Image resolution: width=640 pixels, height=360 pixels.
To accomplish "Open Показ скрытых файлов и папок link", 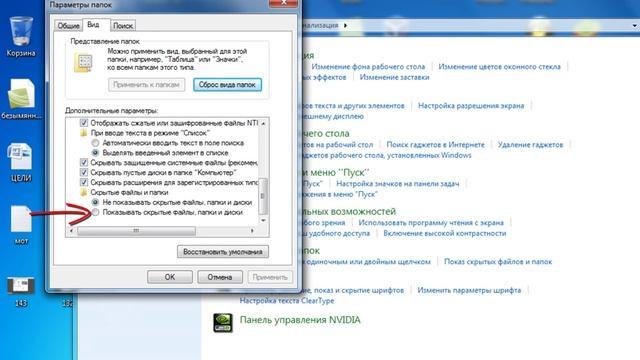I will [x=498, y=262].
